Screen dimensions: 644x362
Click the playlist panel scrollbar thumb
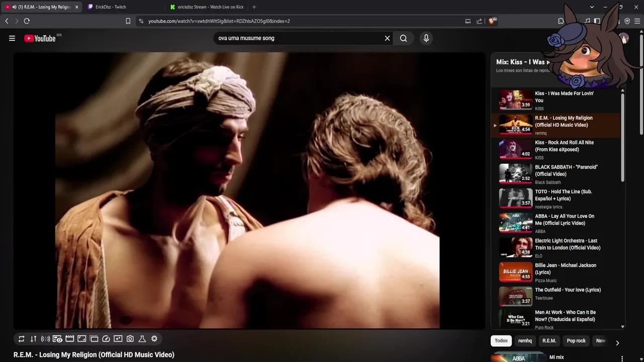click(622, 137)
